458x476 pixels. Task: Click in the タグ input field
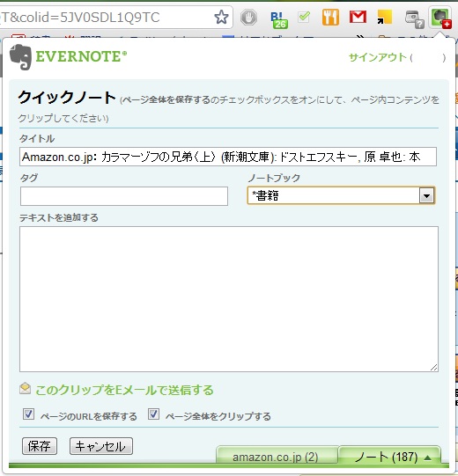coord(124,196)
